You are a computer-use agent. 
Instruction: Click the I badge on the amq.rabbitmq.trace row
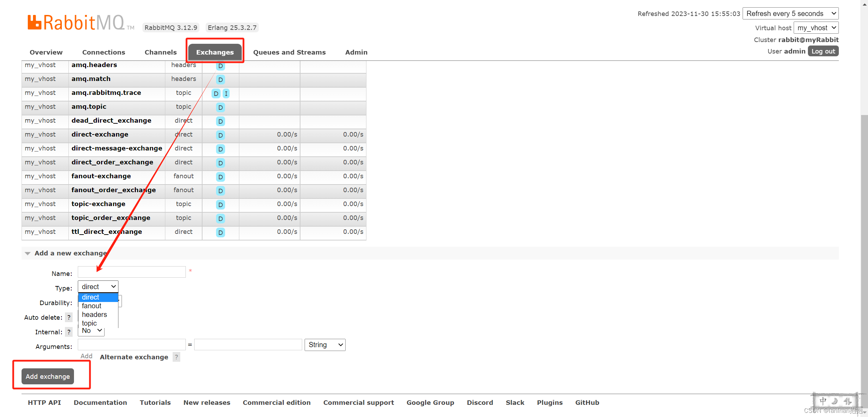[x=226, y=93]
